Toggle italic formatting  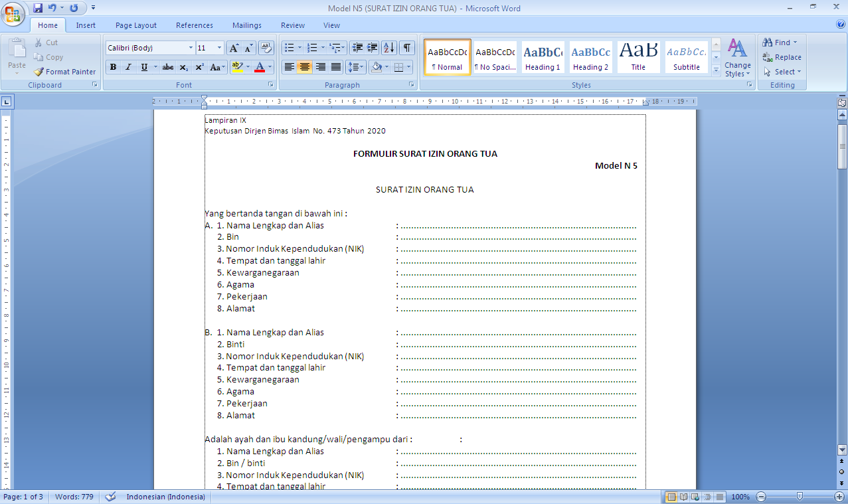(x=128, y=67)
